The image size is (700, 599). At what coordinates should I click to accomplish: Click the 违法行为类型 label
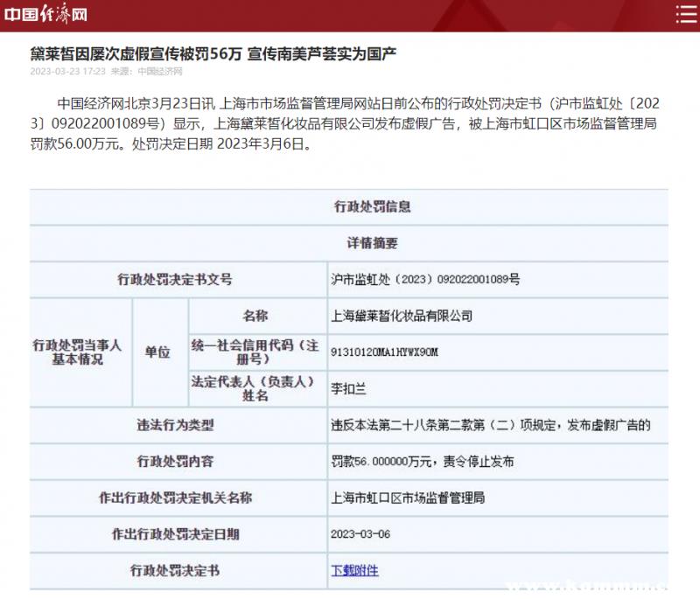coord(175,425)
